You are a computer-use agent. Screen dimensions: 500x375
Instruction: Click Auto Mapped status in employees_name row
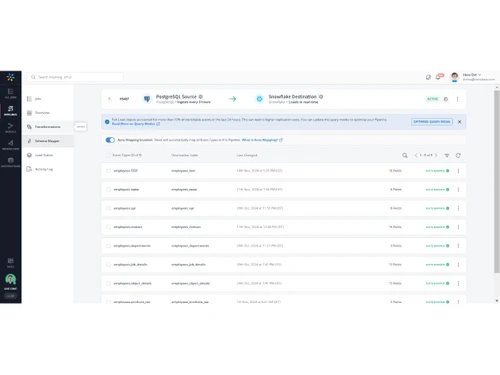(437, 189)
